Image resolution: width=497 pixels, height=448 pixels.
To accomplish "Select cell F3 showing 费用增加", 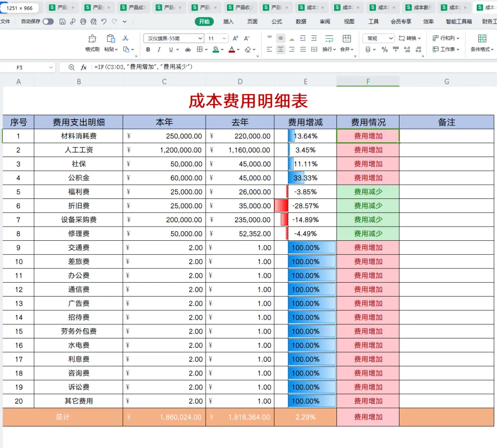I will click(368, 136).
